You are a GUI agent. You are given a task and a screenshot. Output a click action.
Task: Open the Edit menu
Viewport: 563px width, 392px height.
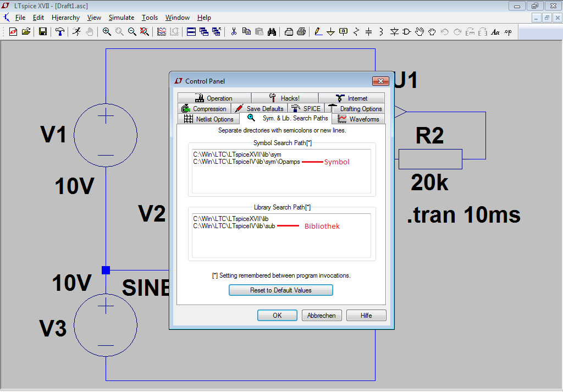[38, 18]
